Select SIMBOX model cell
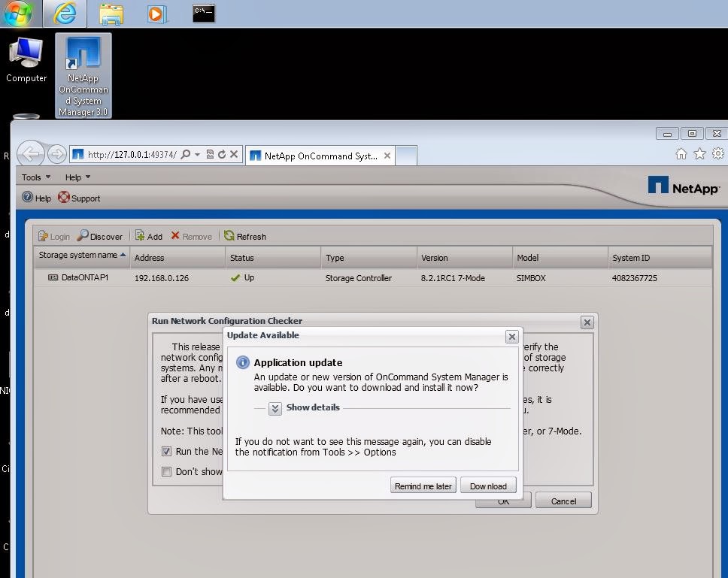The image size is (728, 578). pos(531,278)
